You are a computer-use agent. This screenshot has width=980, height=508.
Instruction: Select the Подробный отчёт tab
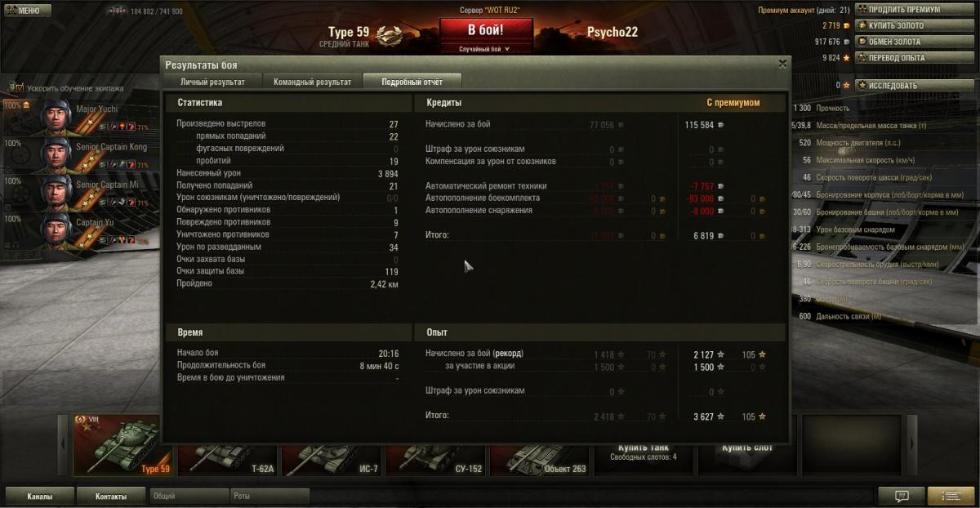[x=412, y=82]
